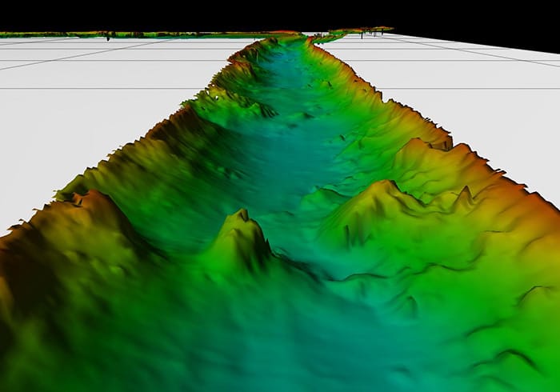This screenshot has width=560, height=392.
Task: Click the green central peak in the foreground channel
Action: pyautogui.click(x=242, y=226)
